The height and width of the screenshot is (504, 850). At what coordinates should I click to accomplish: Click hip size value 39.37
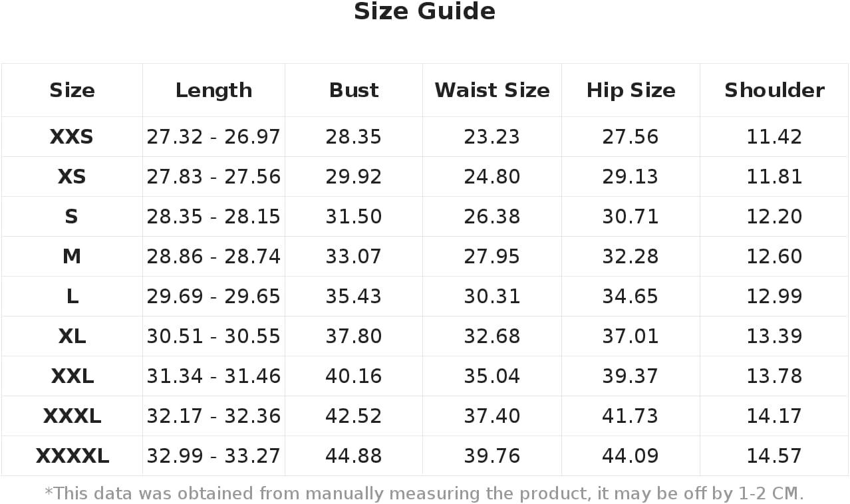click(631, 376)
